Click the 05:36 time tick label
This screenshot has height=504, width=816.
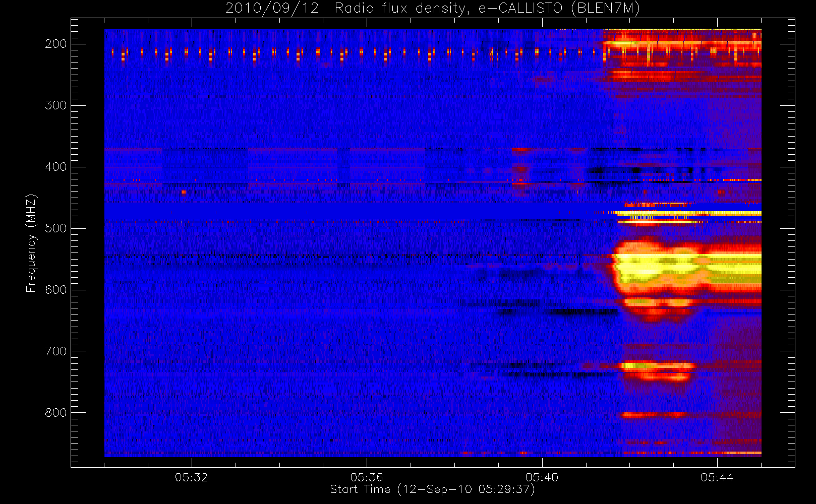coord(367,477)
